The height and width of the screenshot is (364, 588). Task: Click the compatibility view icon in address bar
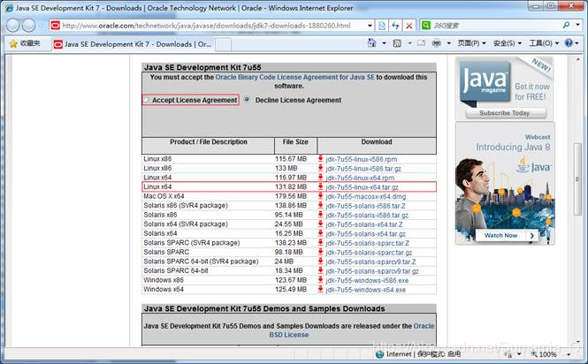click(x=382, y=26)
